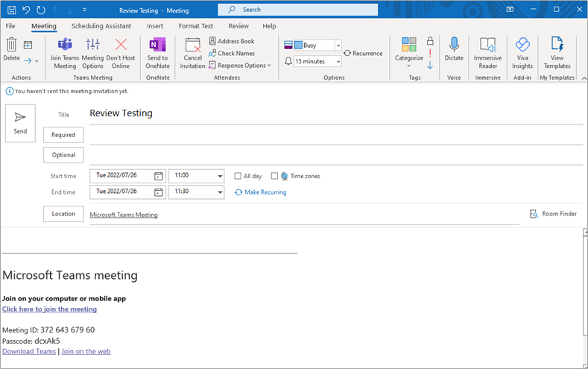Open the Review tab
Screen dimensions: 588x369
tap(238, 26)
